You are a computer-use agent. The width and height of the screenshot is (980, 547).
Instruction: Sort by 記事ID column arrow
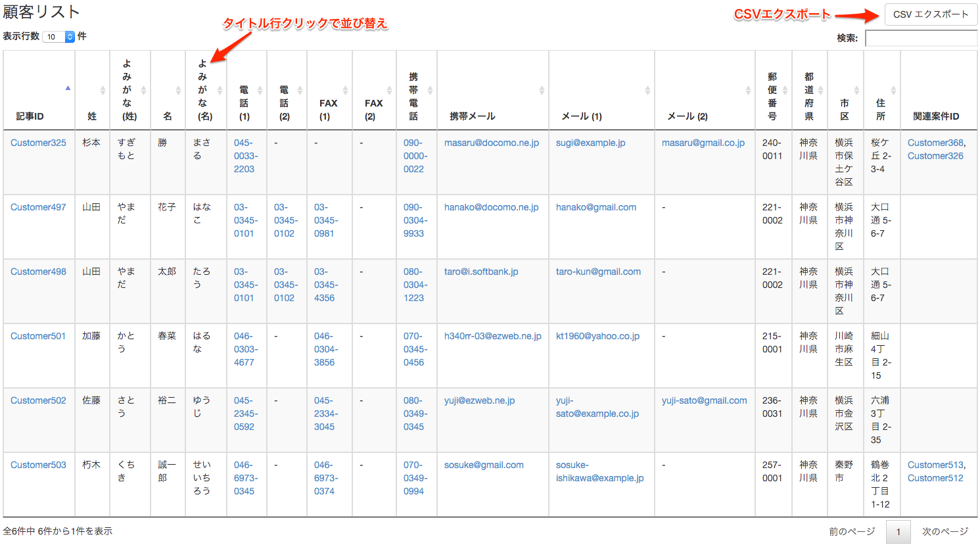[68, 88]
